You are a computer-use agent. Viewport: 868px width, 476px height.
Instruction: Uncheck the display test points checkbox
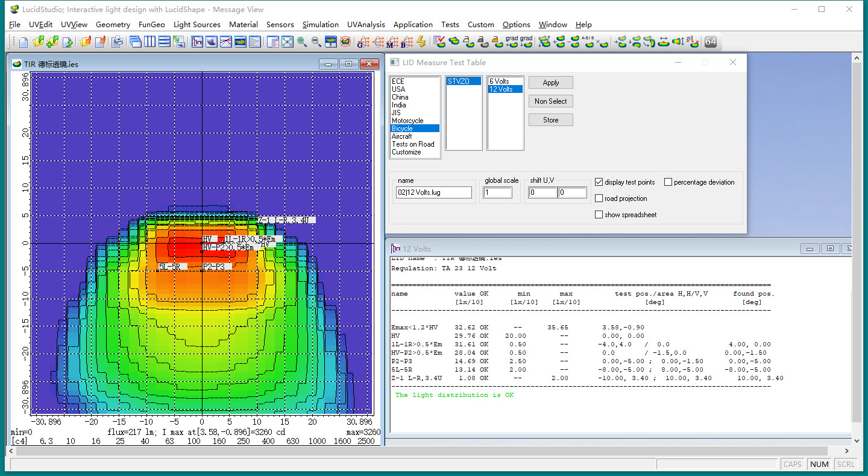[599, 182]
